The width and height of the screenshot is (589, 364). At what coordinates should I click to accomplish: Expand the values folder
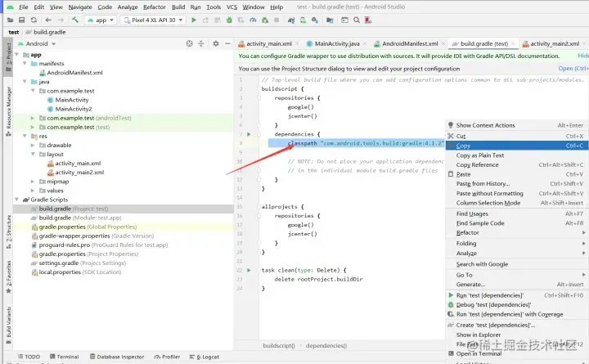33,191
